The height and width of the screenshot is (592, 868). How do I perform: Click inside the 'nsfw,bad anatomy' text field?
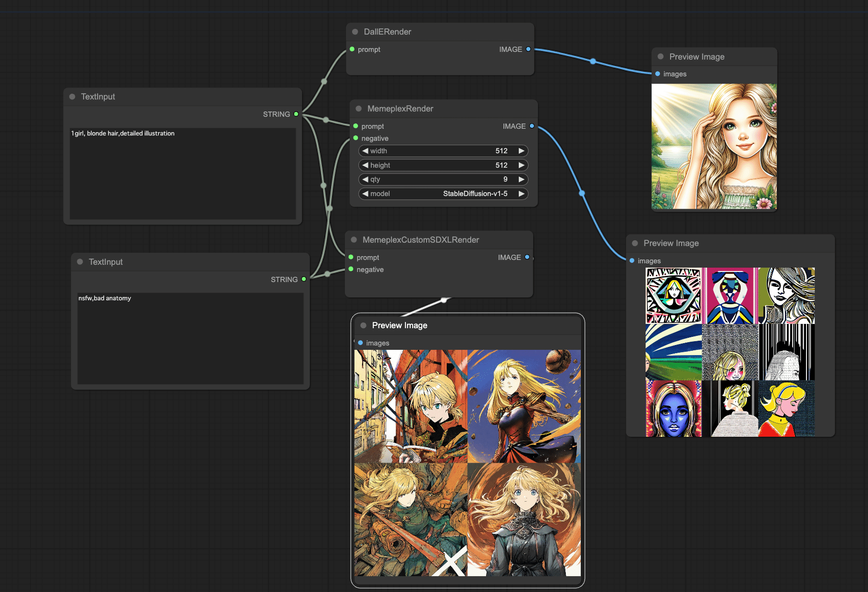click(x=190, y=339)
